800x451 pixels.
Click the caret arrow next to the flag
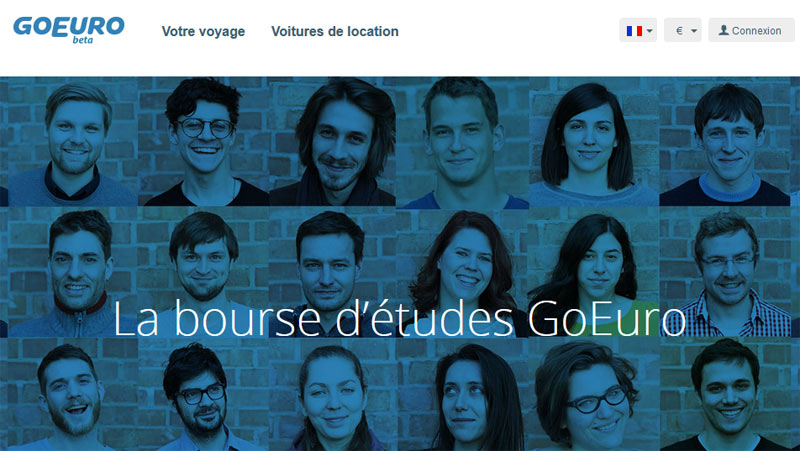click(649, 31)
